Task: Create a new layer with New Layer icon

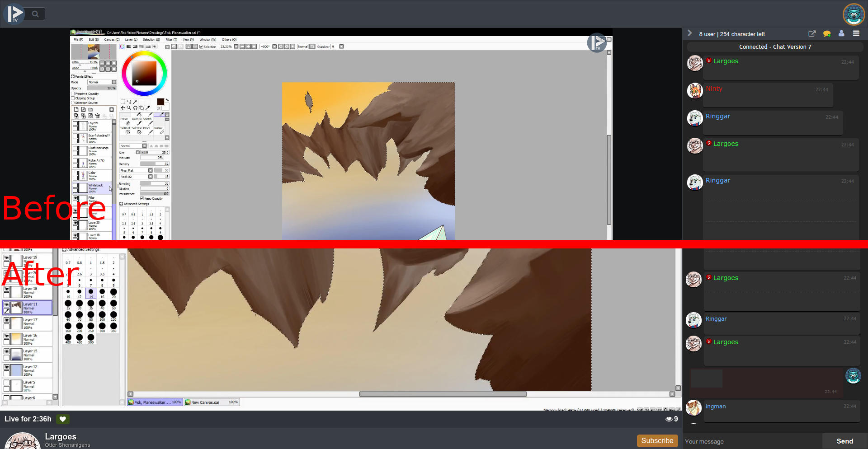Action: [76, 109]
